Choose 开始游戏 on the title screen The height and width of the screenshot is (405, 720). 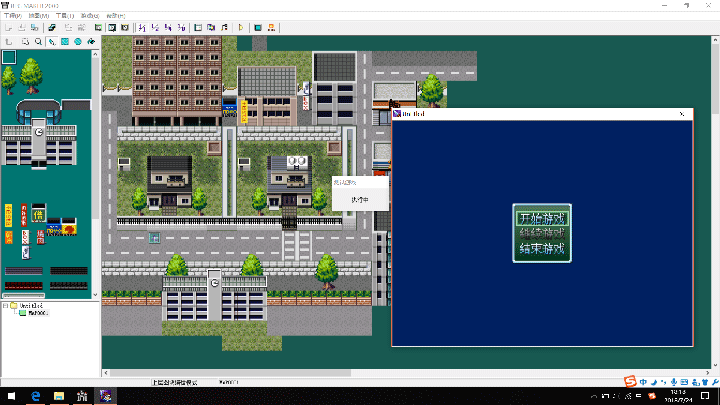pos(541,218)
